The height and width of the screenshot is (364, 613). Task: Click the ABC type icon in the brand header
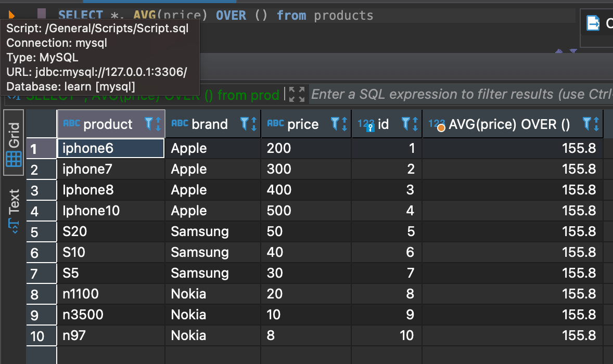tap(180, 124)
